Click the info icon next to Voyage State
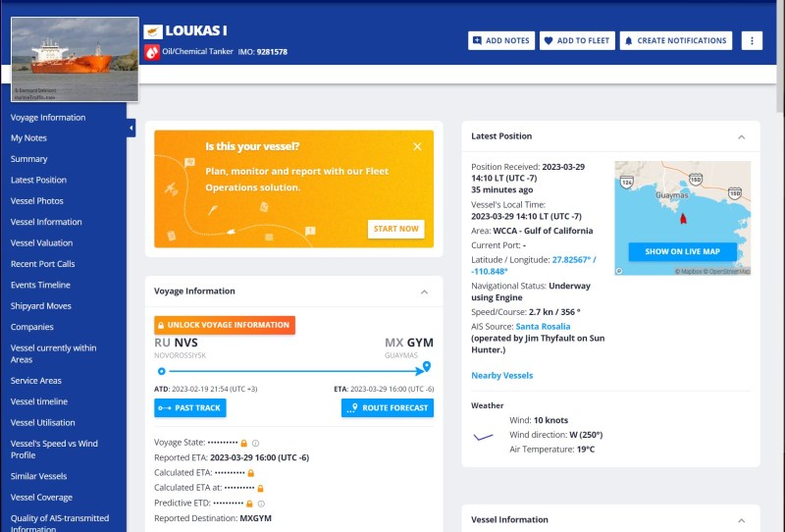This screenshot has height=532, width=785. [x=256, y=443]
